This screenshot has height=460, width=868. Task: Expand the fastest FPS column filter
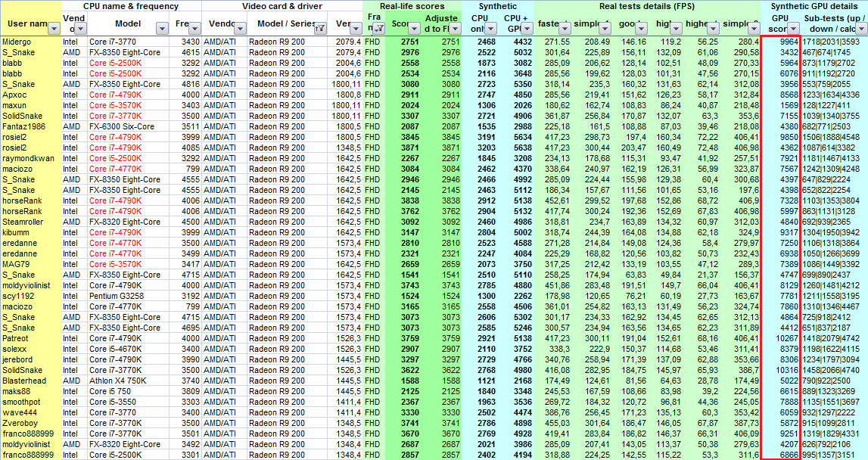coord(564,29)
